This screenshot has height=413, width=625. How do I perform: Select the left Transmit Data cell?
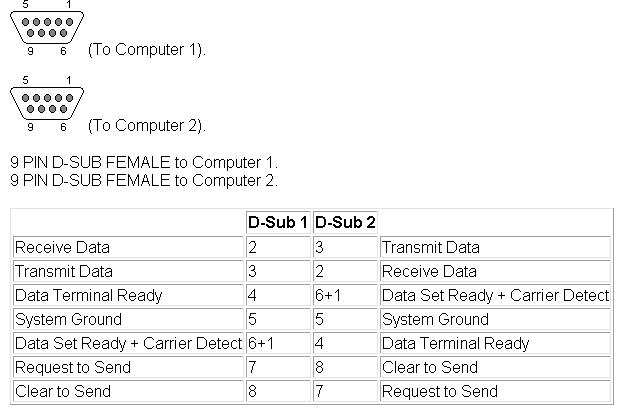click(x=128, y=271)
